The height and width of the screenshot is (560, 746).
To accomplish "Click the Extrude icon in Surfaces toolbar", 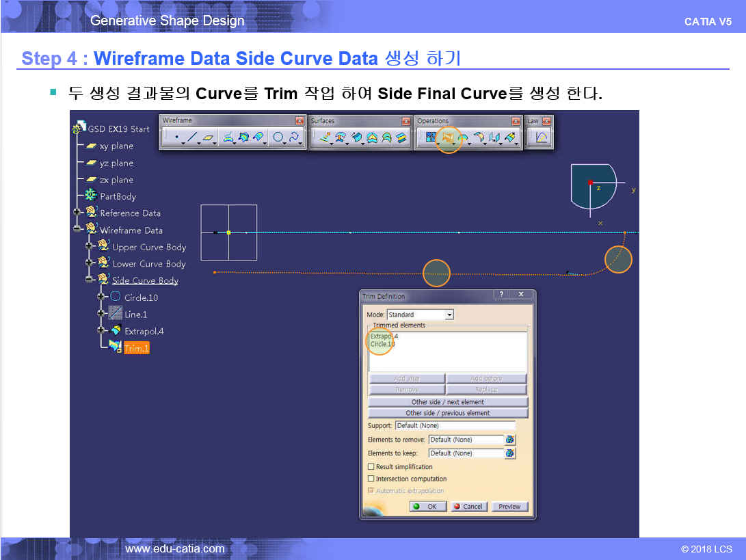I will tap(325, 138).
